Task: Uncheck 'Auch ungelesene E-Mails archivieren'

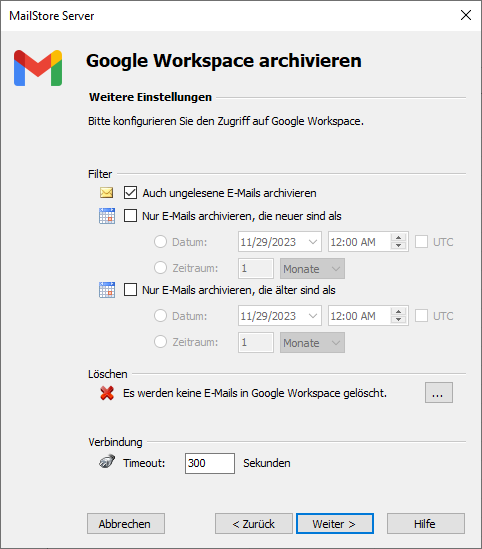Action: [x=130, y=193]
